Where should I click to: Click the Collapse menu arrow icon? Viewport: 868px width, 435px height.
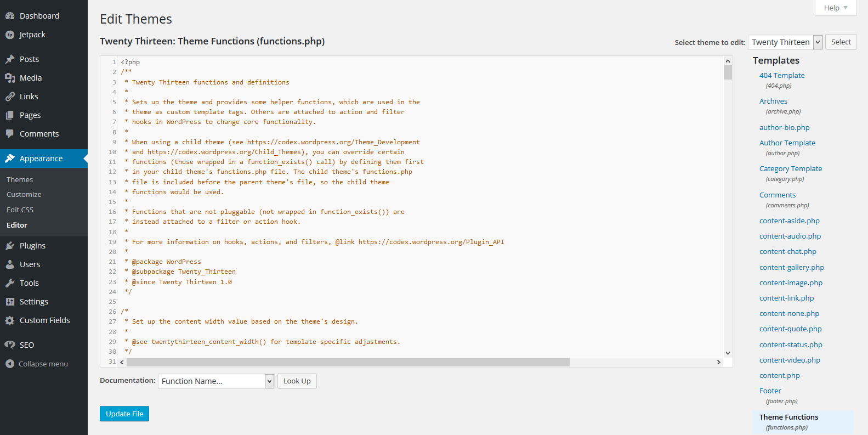[10, 364]
